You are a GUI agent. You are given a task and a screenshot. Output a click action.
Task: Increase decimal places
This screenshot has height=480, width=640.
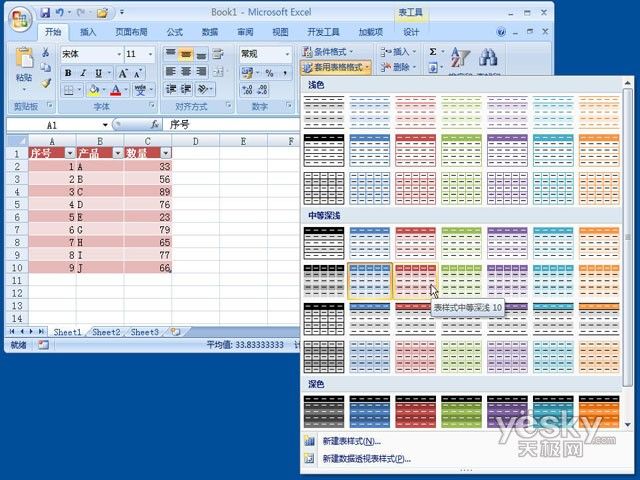tap(247, 90)
